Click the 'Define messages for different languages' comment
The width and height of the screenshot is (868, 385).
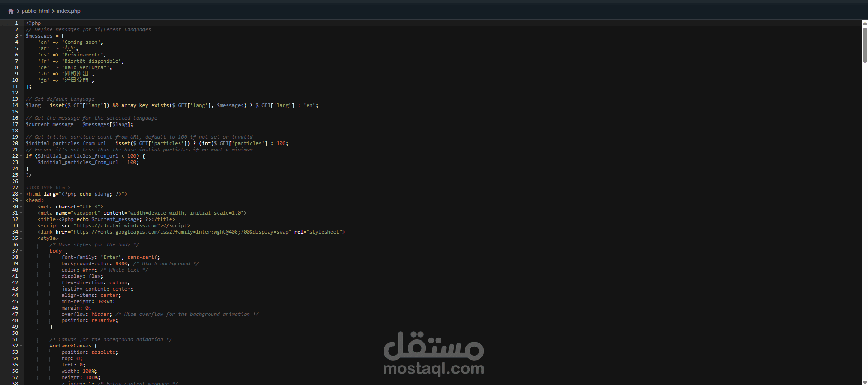(88, 29)
